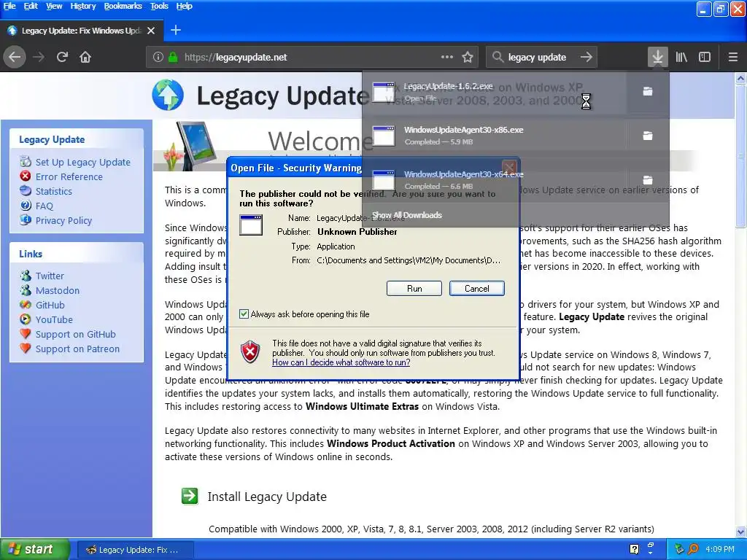Visit the YouTube link

pyautogui.click(x=54, y=319)
